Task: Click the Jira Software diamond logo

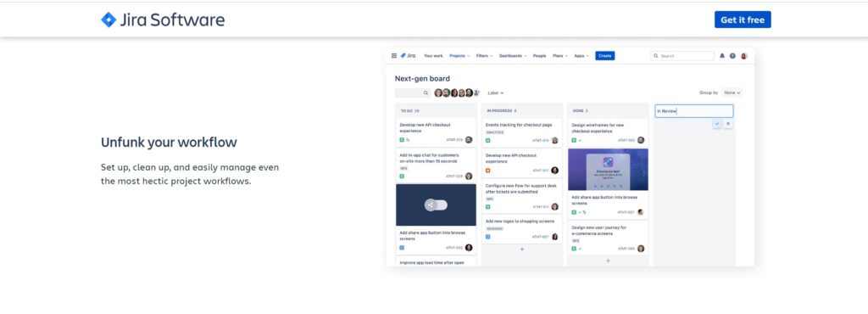Action: pos(108,20)
